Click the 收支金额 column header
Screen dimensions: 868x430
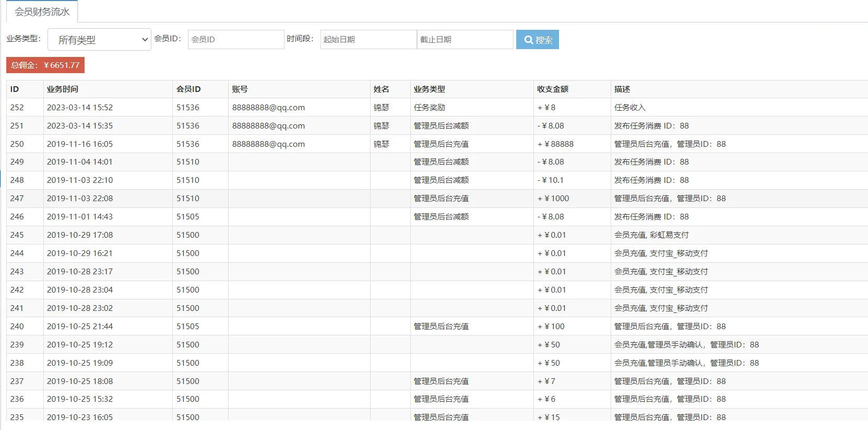pos(552,89)
